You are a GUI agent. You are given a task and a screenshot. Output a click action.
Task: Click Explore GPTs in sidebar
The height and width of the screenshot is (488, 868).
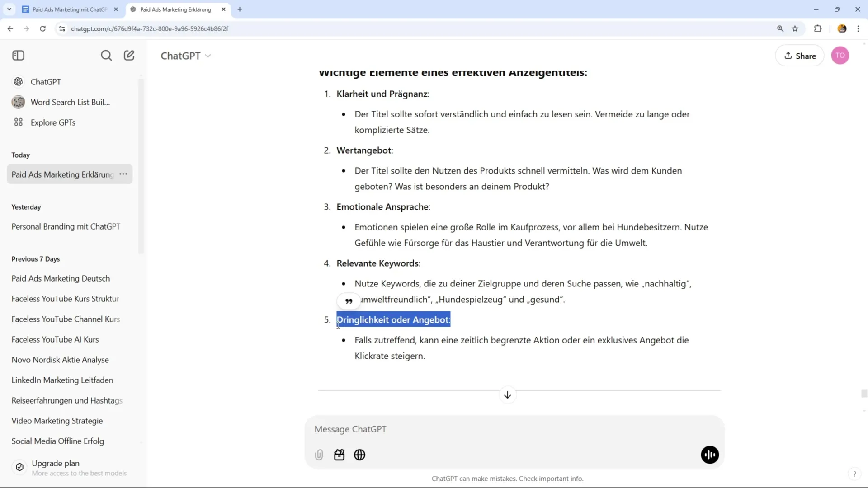(x=70, y=122)
